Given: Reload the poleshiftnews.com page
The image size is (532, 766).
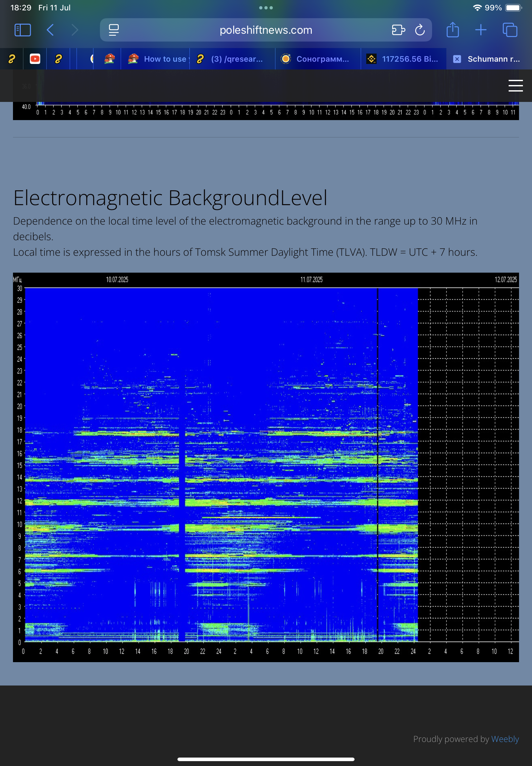Looking at the screenshot, I should pos(420,30).
